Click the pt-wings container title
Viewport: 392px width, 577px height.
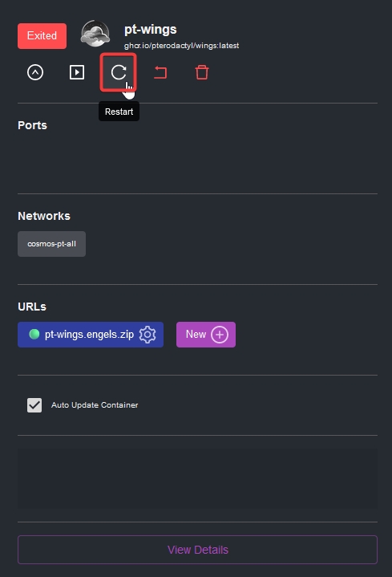click(151, 29)
